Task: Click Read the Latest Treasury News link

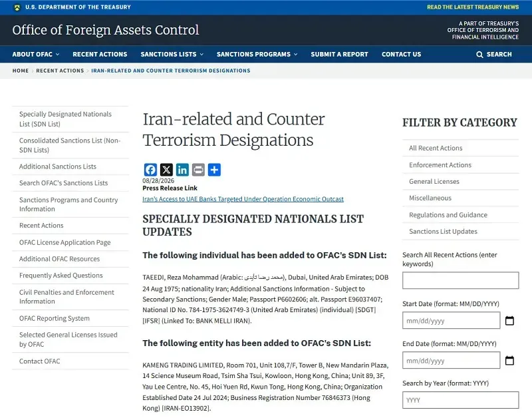Action: pos(473,7)
